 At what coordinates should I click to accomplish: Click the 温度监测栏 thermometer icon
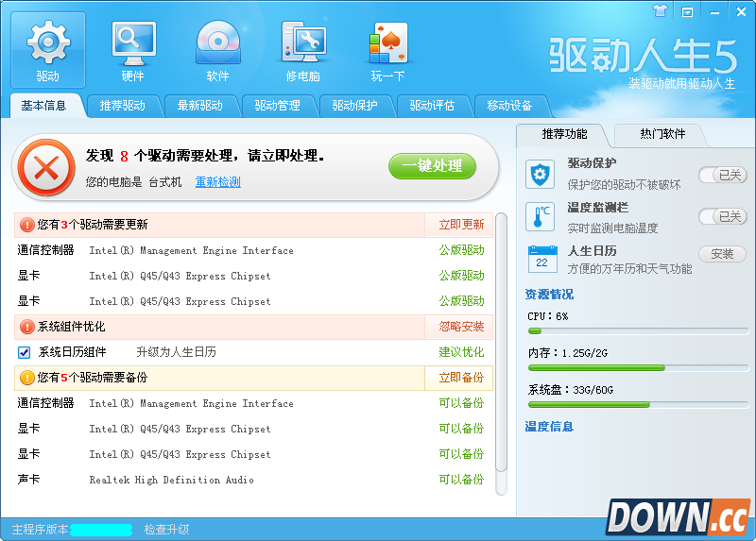click(541, 216)
